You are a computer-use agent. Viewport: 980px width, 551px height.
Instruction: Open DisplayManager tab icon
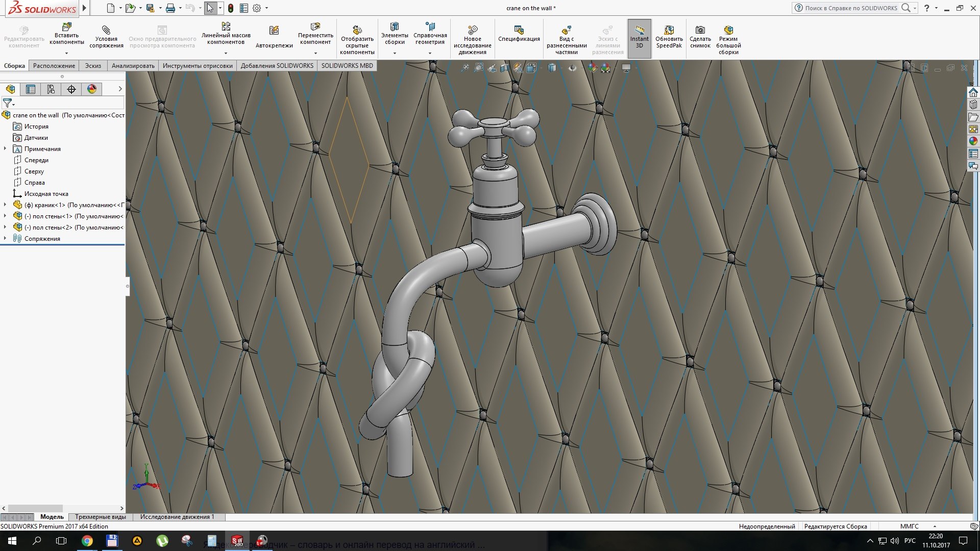92,89
